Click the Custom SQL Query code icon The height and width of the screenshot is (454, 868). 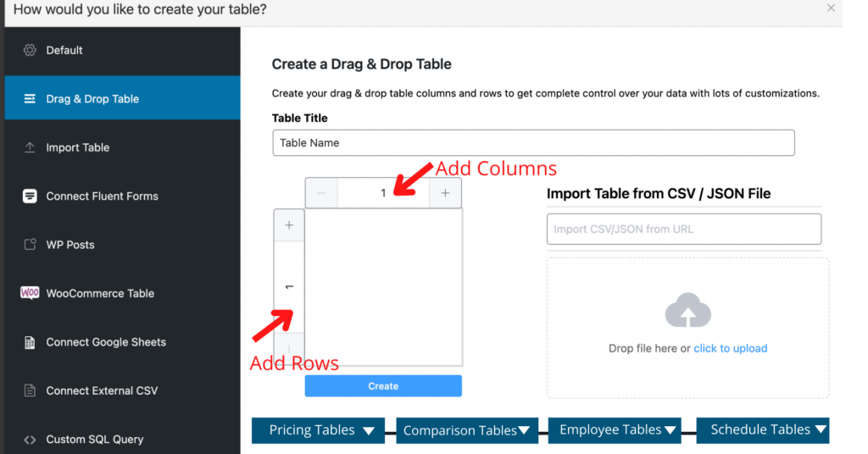point(30,440)
